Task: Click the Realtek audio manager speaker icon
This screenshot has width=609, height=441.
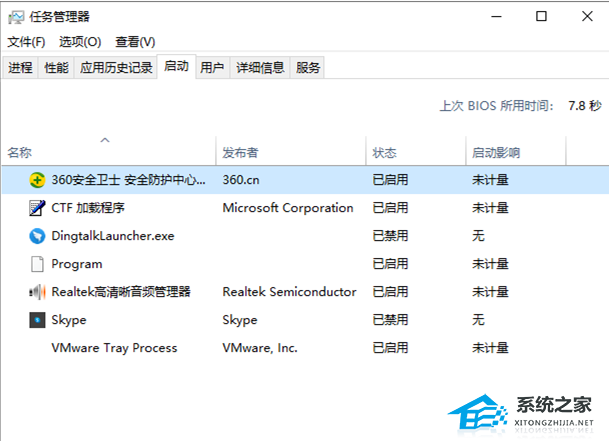Action: 37,292
